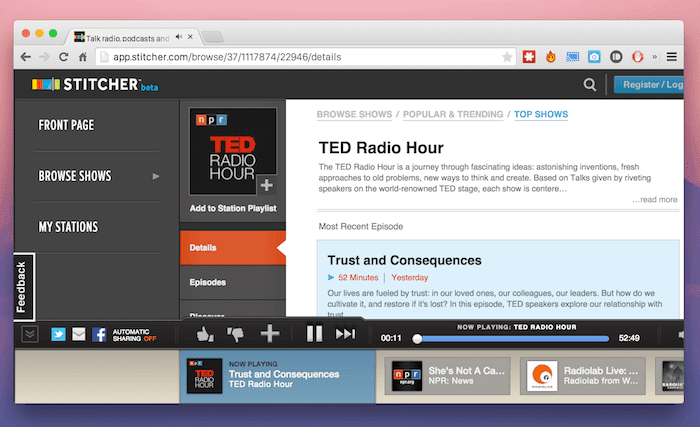Thumbs up the current episode
The image size is (700, 427).
(205, 334)
